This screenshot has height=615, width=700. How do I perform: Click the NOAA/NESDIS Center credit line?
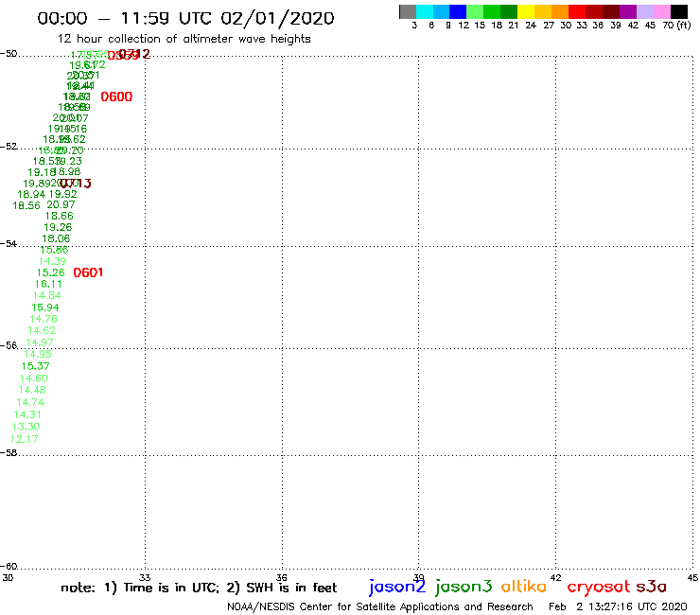tap(380, 606)
